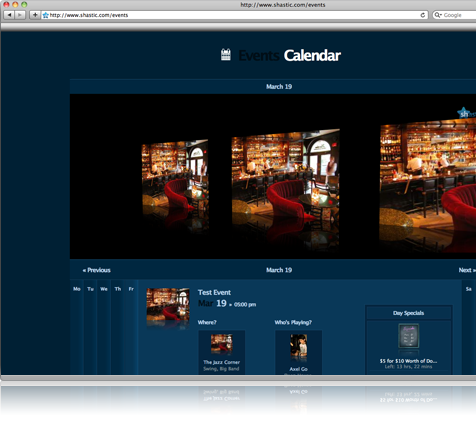This screenshot has height=441, width=476.
Task: Click the center carousel bar image
Action: click(286, 175)
